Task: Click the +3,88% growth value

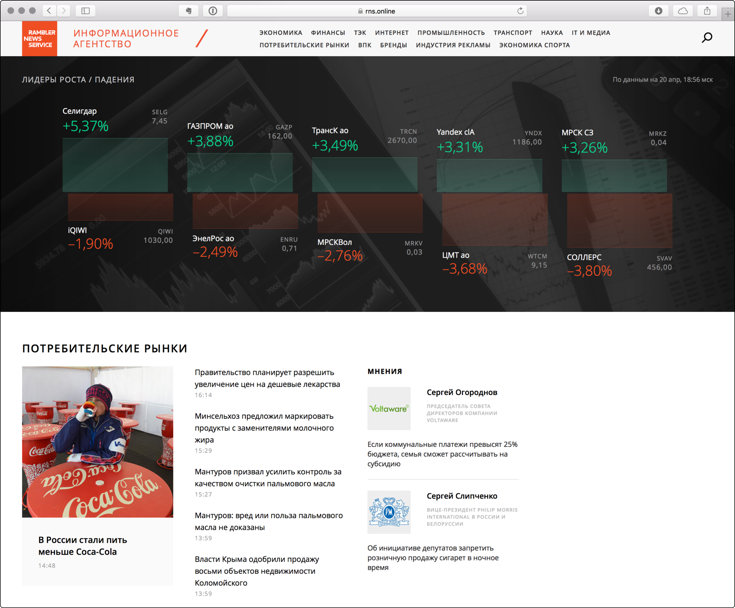Action: tap(210, 141)
